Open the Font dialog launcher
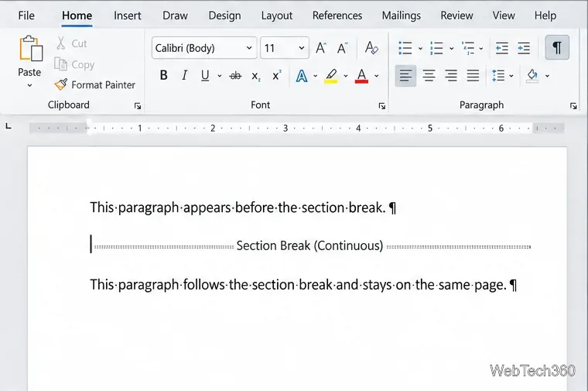588x391 pixels. click(381, 106)
